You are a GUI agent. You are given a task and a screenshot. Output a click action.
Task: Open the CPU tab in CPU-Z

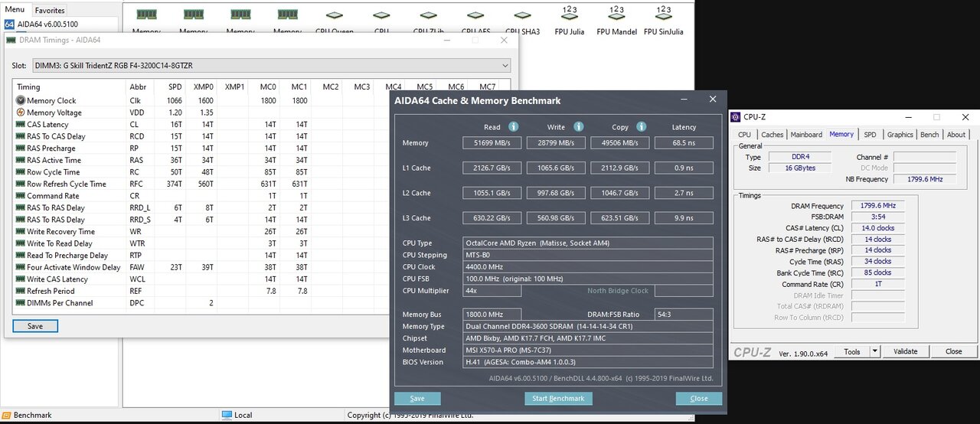pyautogui.click(x=744, y=135)
